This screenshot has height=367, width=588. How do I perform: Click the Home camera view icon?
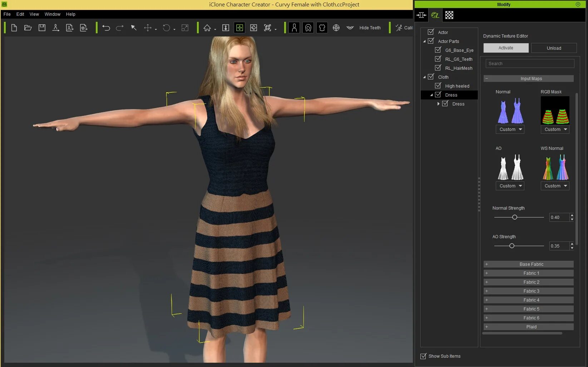pyautogui.click(x=207, y=28)
